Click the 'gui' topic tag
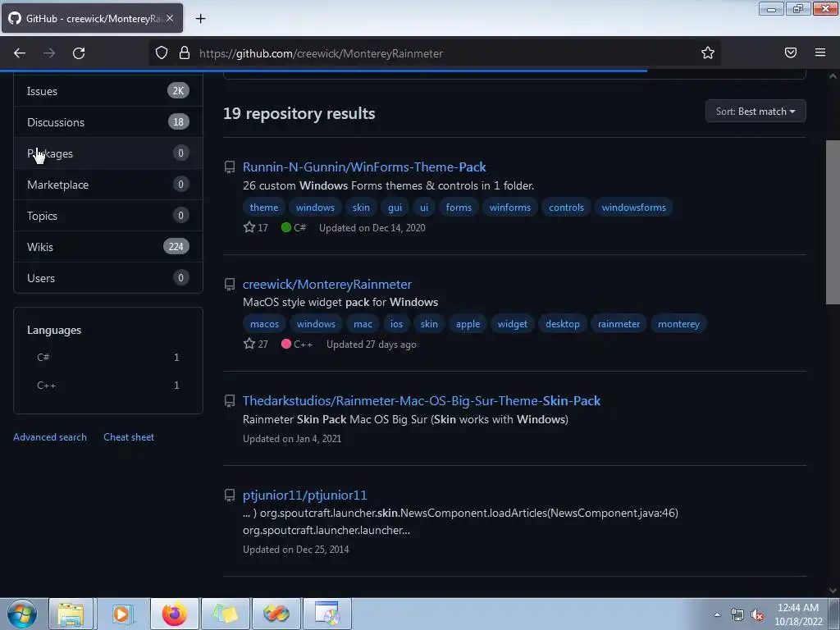The image size is (840, 630). pos(395,208)
